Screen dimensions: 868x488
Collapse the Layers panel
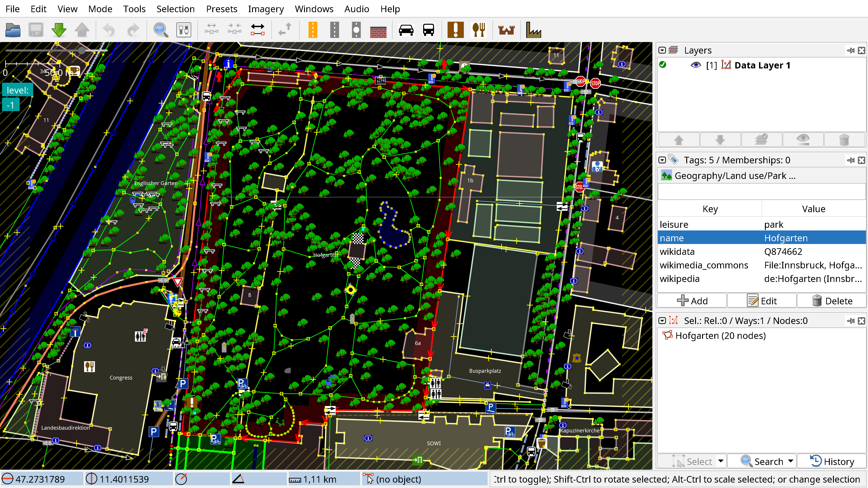coord(662,50)
